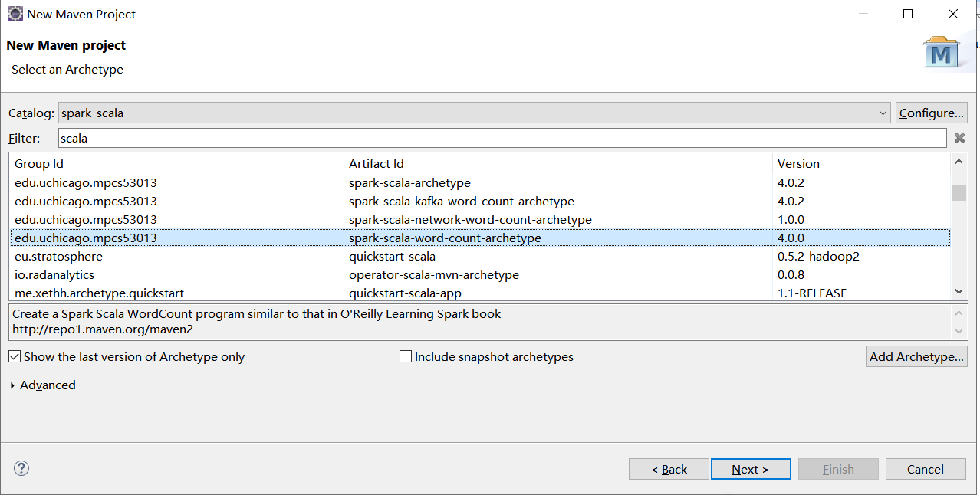Clear the filter text with the X icon
The image size is (980, 495).
point(959,138)
